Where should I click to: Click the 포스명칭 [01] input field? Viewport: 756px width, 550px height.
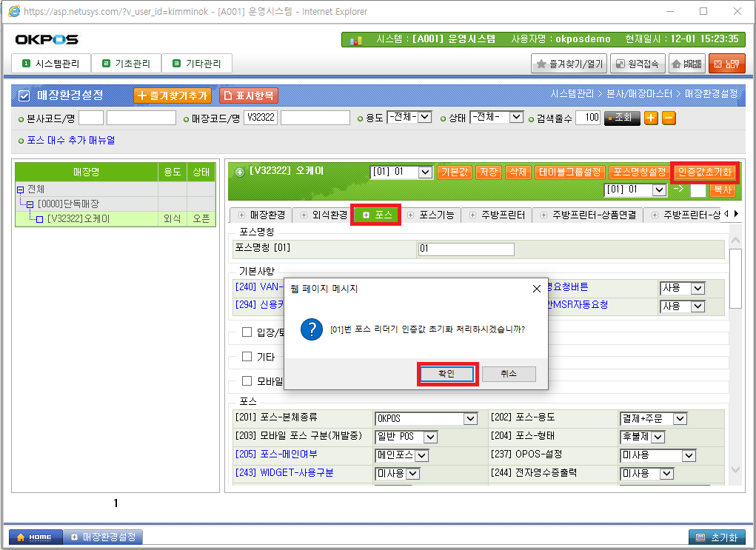click(x=466, y=249)
